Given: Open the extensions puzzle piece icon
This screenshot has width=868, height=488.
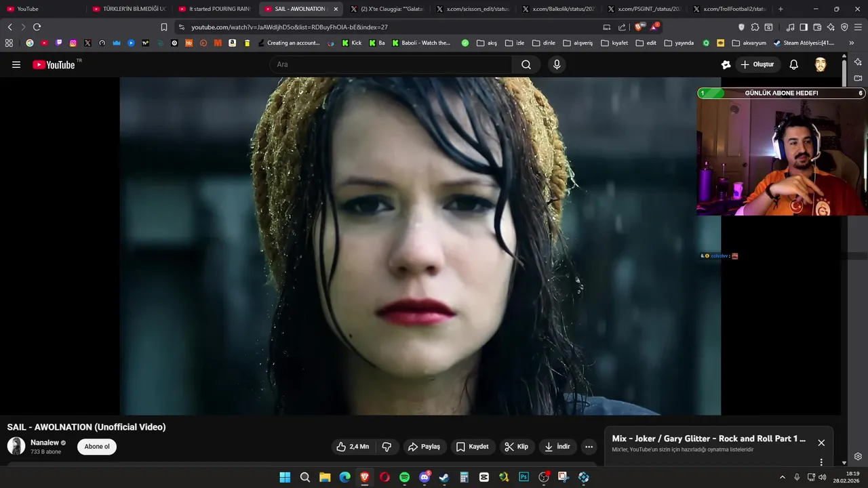Looking at the screenshot, I should (x=755, y=27).
